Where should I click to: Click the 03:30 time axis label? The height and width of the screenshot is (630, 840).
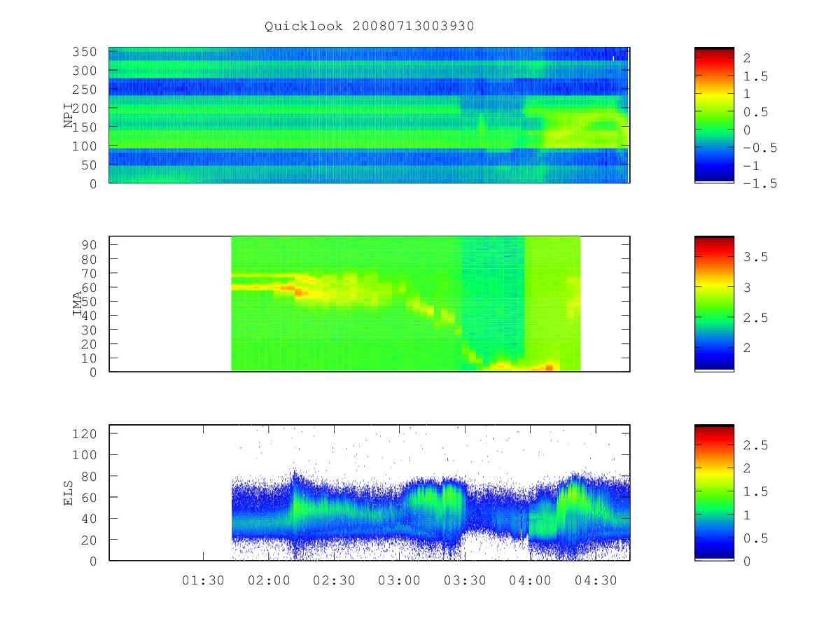465,580
